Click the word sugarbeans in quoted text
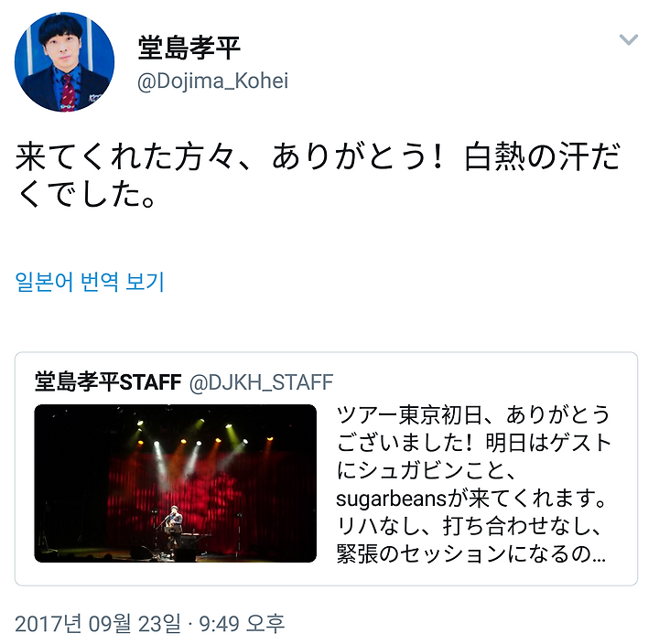659x644 pixels. tap(391, 499)
